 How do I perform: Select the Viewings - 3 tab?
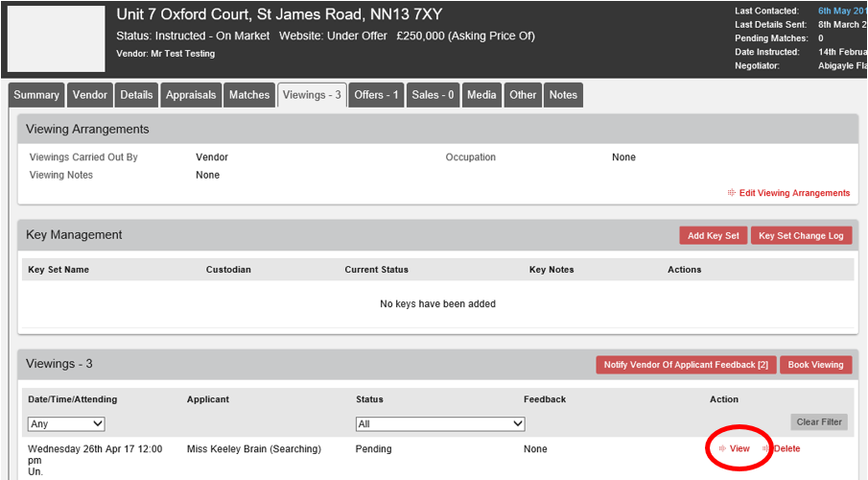(312, 95)
